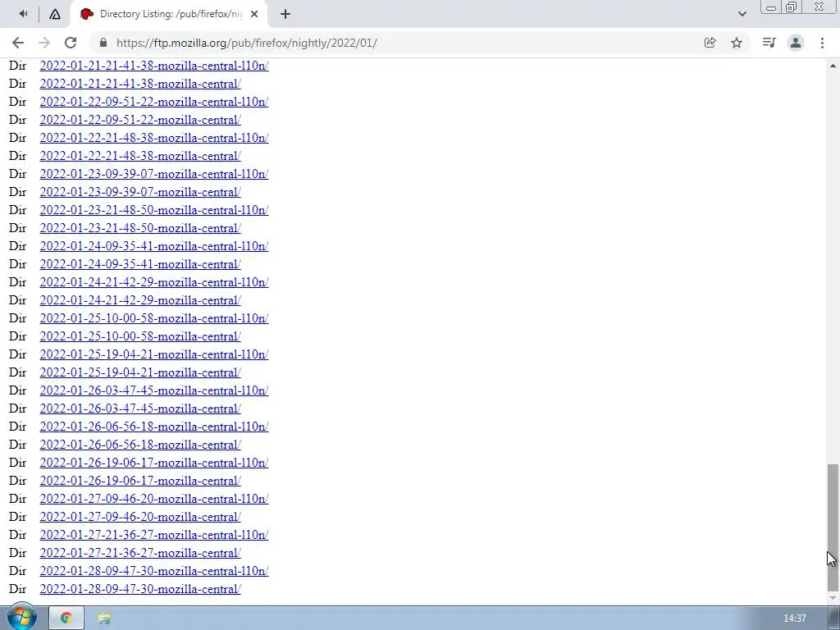Click the vertical scrollbar thumb

click(833, 526)
